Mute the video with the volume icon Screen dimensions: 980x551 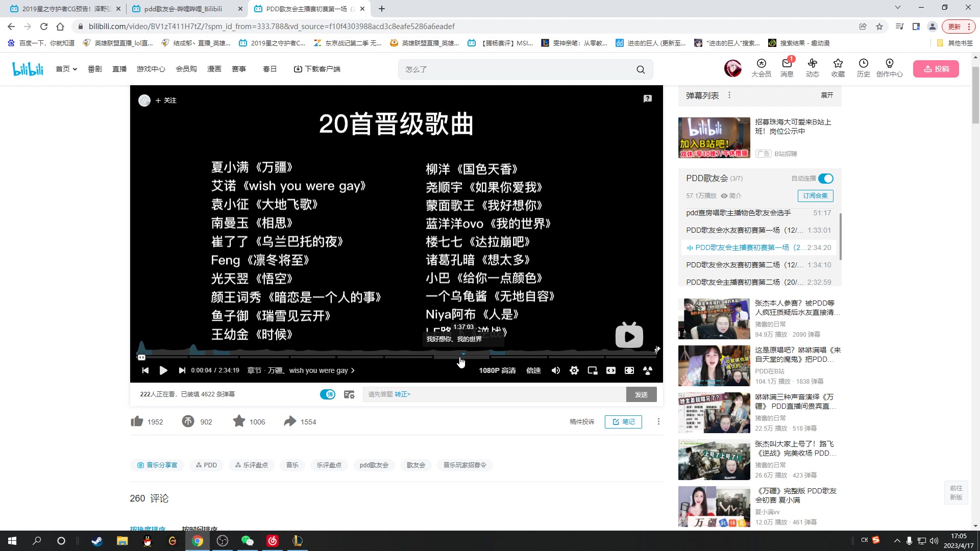coord(556,370)
